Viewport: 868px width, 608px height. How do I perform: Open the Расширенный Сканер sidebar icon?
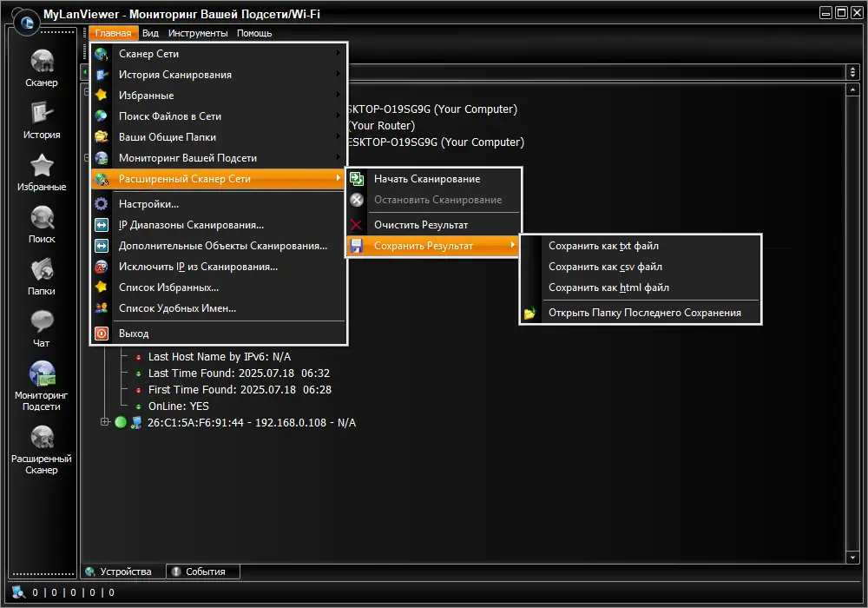click(42, 437)
